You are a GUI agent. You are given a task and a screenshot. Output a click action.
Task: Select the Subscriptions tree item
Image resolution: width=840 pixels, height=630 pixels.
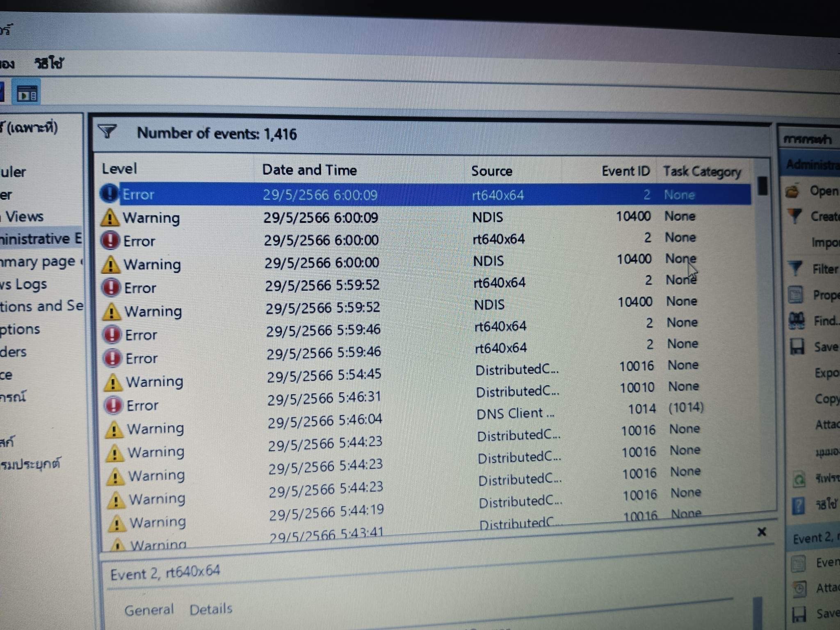click(x=20, y=329)
